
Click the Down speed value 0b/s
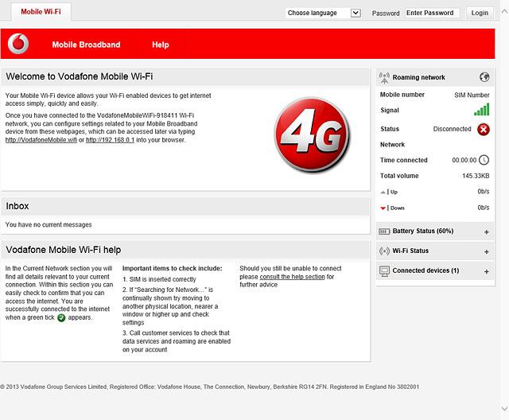(x=484, y=208)
